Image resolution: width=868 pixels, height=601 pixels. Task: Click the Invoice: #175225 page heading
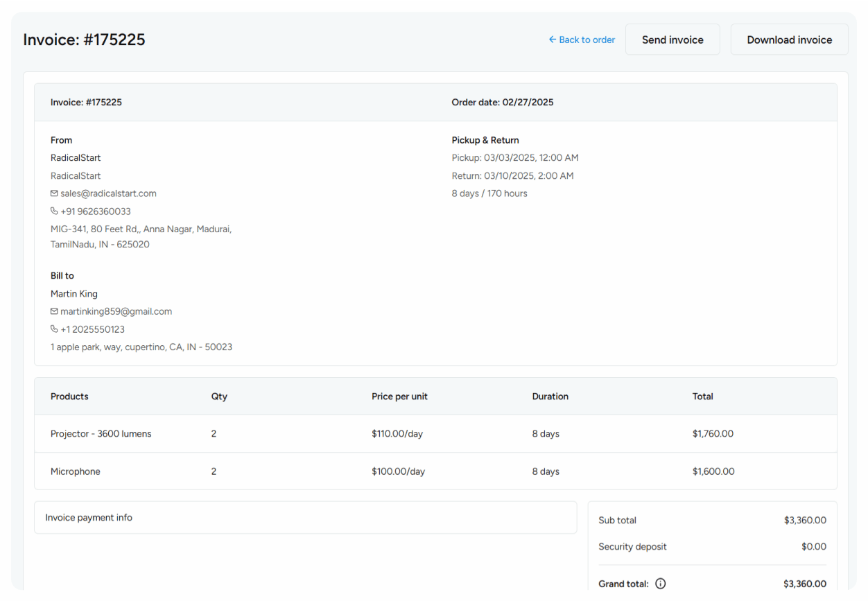pos(84,40)
